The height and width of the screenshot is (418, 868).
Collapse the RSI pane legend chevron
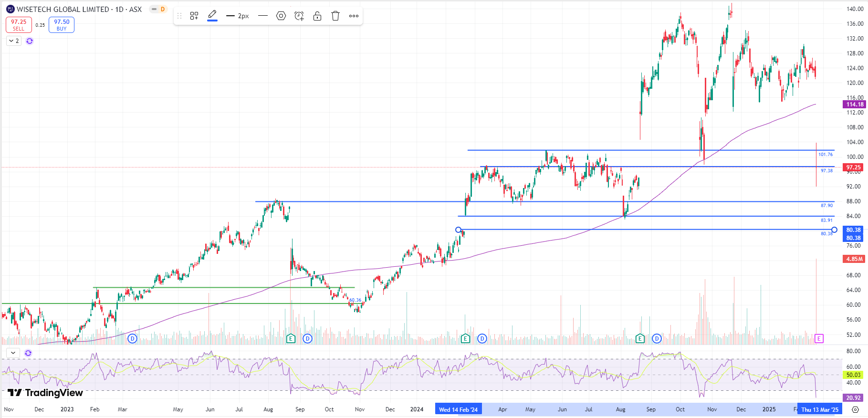tap(13, 353)
